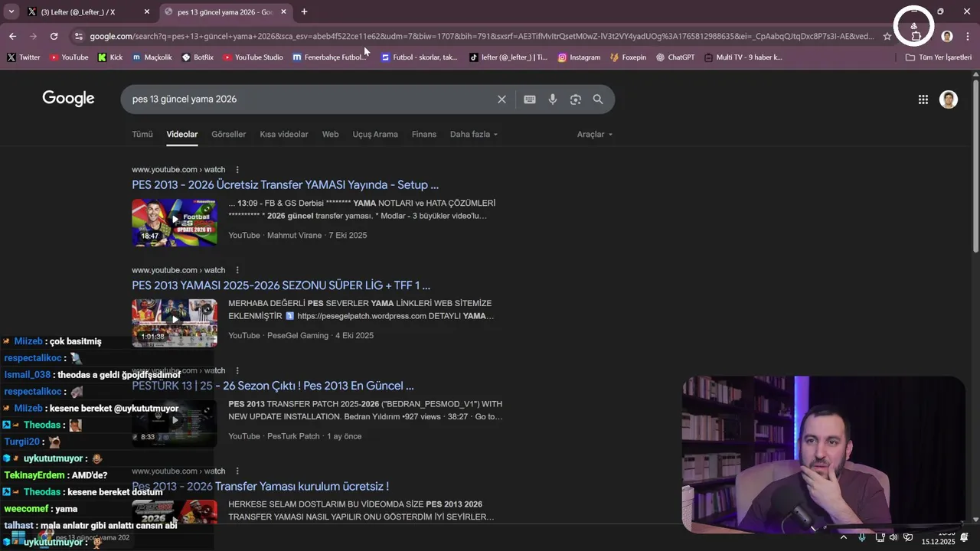Expand Araçlar search tools
Viewport: 980px width, 551px height.
[595, 134]
